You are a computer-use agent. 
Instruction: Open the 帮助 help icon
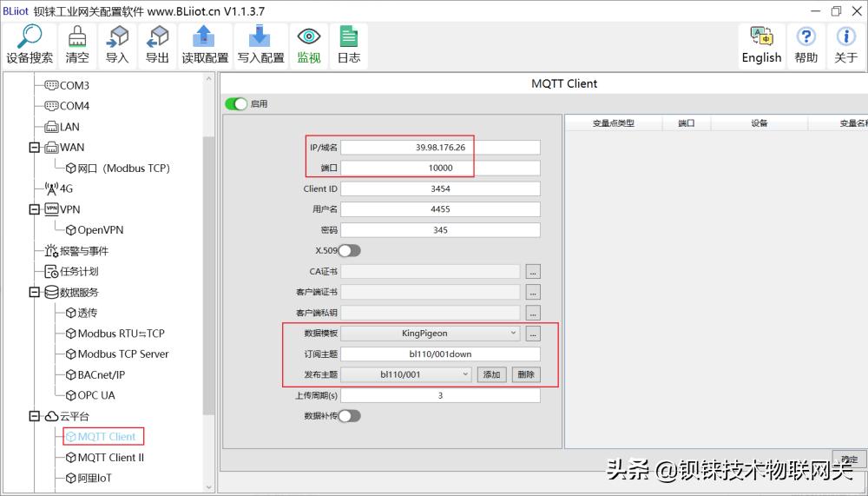tap(806, 45)
